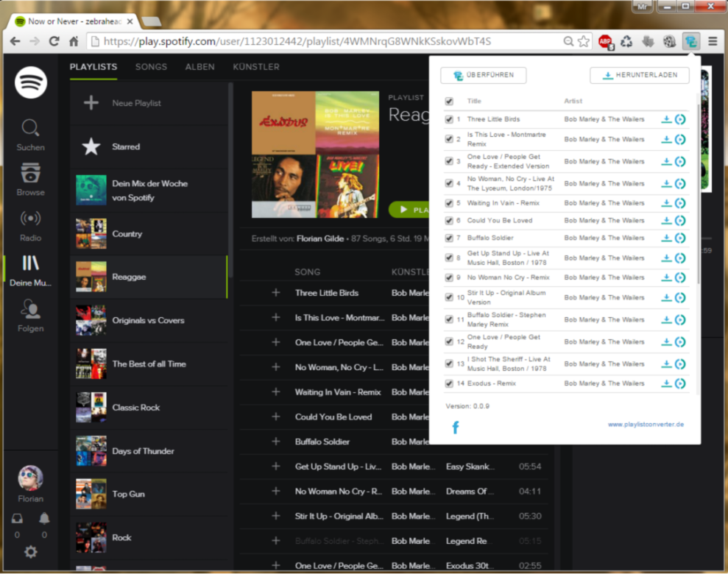This screenshot has width=728, height=574.
Task: Open the Browse section
Action: pyautogui.click(x=31, y=180)
